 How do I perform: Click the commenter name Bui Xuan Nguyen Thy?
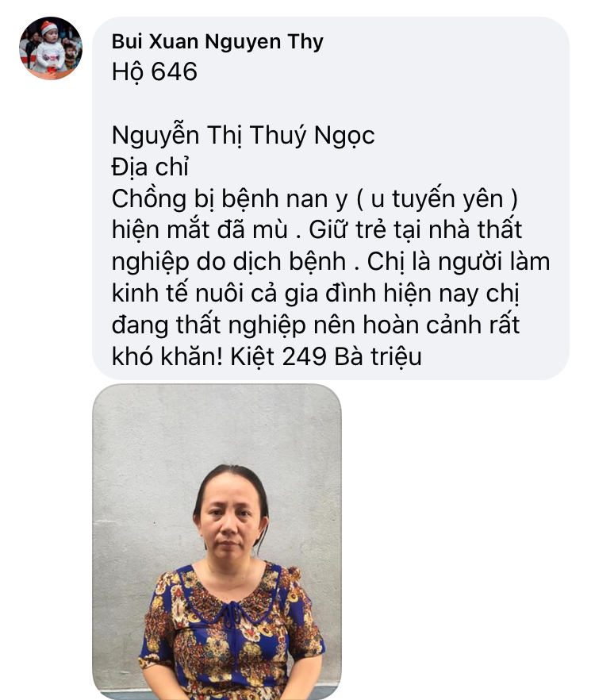217,41
